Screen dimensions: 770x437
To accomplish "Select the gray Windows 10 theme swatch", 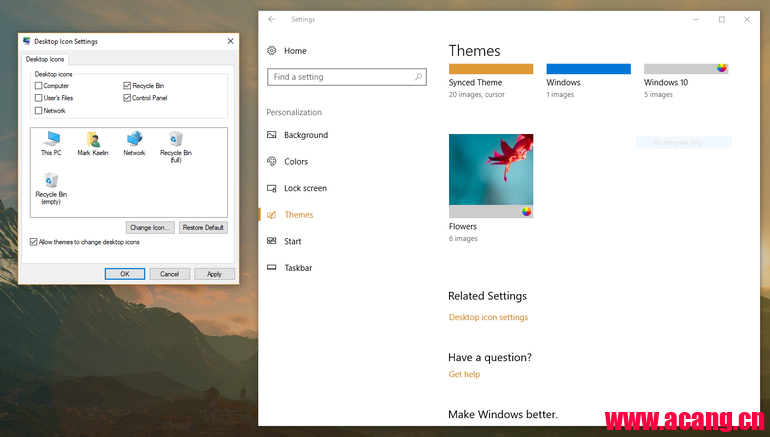I will pyautogui.click(x=686, y=69).
